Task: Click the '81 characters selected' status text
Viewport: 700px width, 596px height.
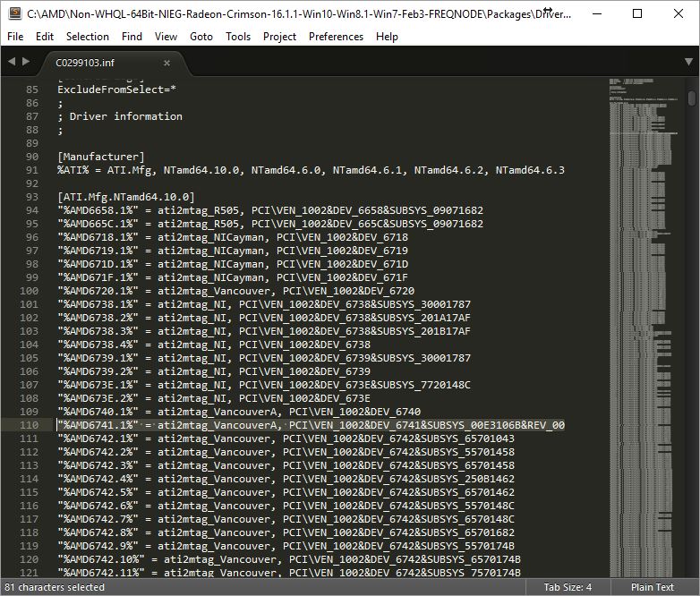Action: click(55, 587)
